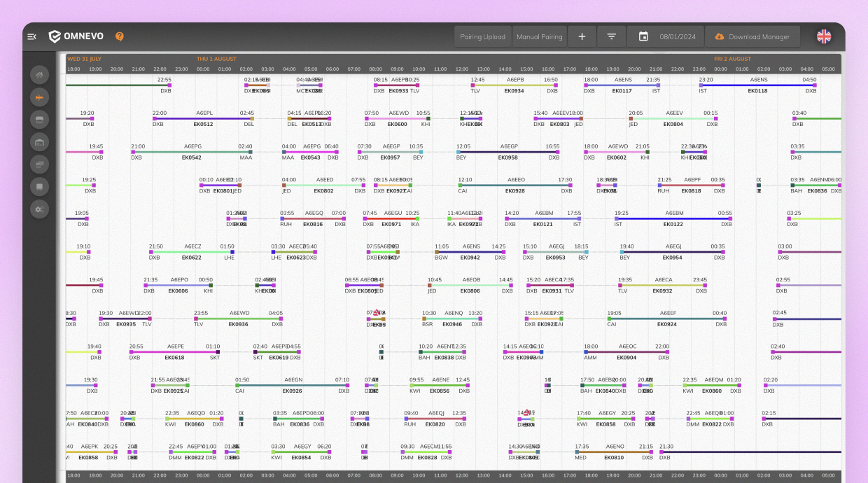Click the A6ENO label above EK0810
The height and width of the screenshot is (483, 868).
(615, 446)
